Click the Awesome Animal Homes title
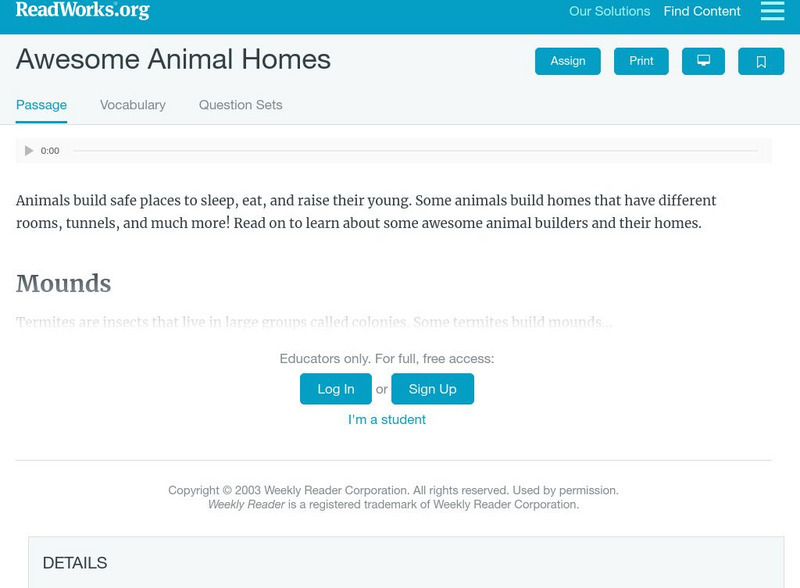Image resolution: width=800 pixels, height=588 pixels. click(173, 60)
